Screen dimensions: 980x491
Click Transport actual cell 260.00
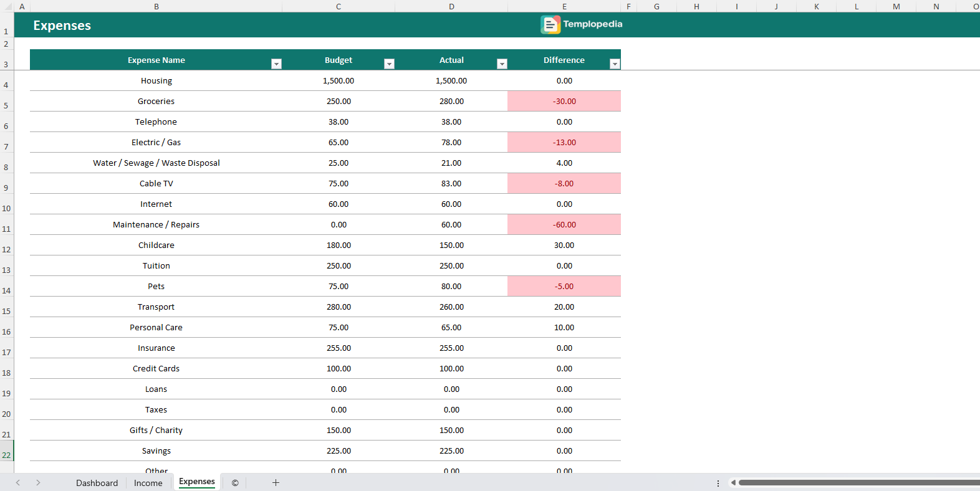(451, 307)
